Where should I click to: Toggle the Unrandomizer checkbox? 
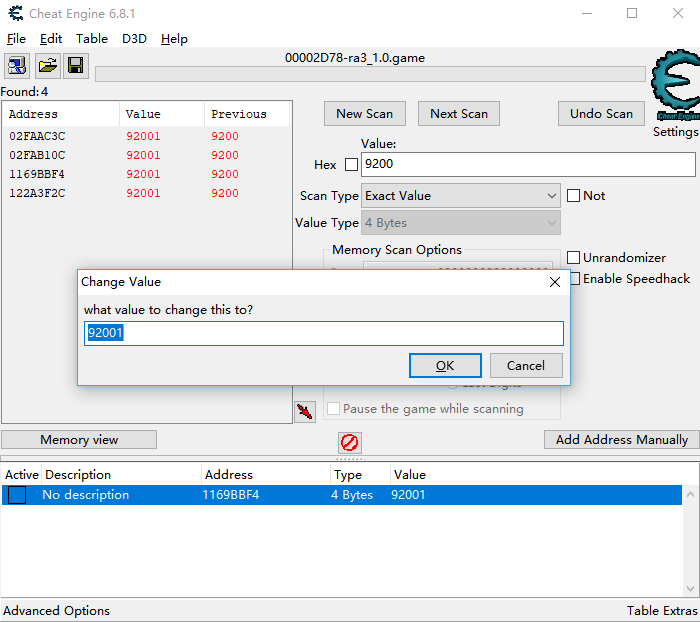[573, 258]
